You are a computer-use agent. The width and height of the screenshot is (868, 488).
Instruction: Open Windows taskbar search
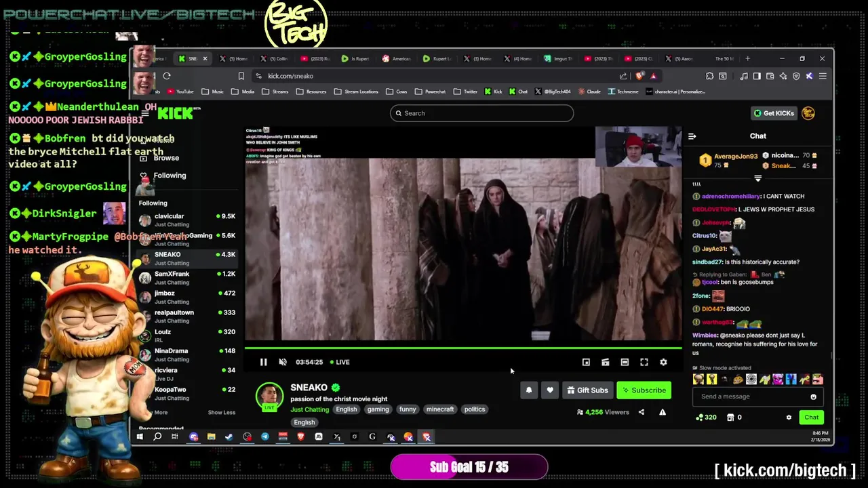(x=157, y=437)
